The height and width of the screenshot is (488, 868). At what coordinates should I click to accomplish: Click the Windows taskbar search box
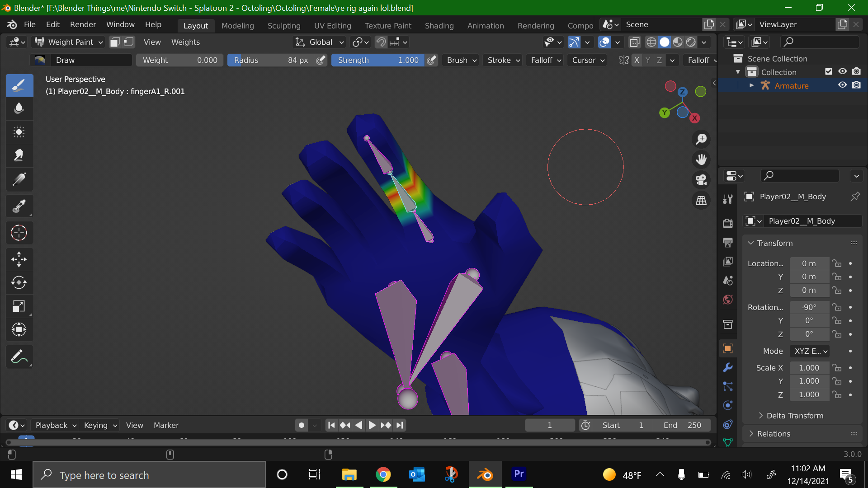pos(149,475)
